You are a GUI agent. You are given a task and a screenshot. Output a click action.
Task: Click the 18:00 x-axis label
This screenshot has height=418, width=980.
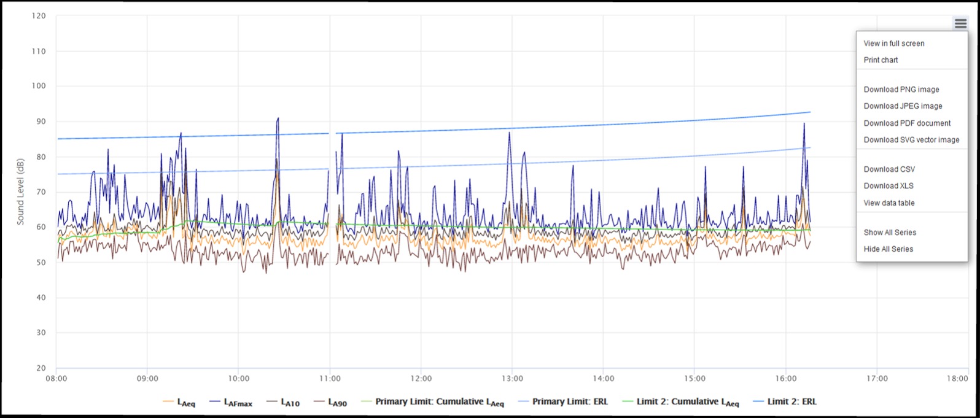pyautogui.click(x=957, y=379)
